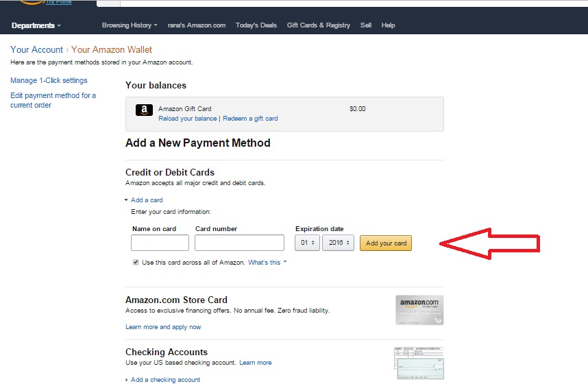The width and height of the screenshot is (588, 384).
Task: Click inside the 'Name on card' field
Action: pos(160,243)
